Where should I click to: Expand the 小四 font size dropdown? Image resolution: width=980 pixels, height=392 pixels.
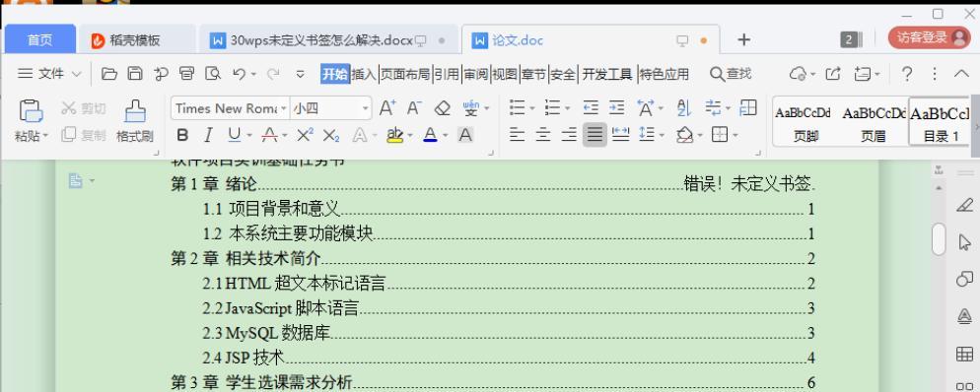tap(366, 108)
